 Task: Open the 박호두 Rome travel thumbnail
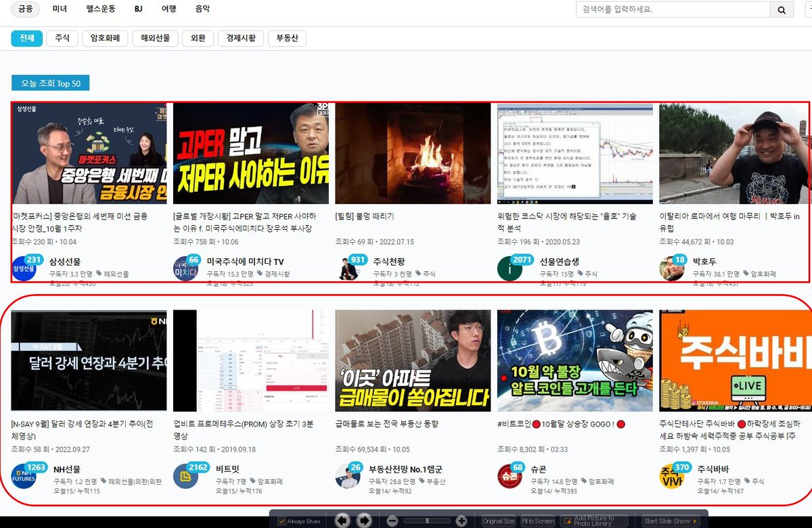tap(734, 153)
